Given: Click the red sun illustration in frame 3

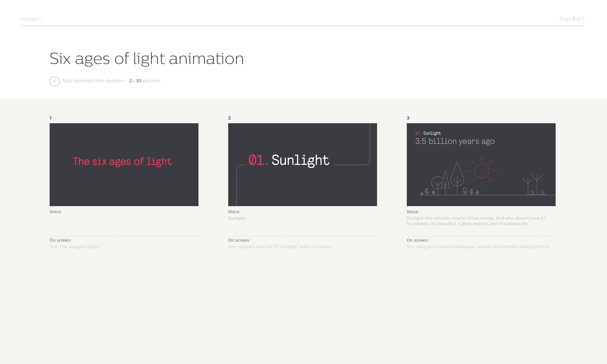Looking at the screenshot, I should point(482,171).
